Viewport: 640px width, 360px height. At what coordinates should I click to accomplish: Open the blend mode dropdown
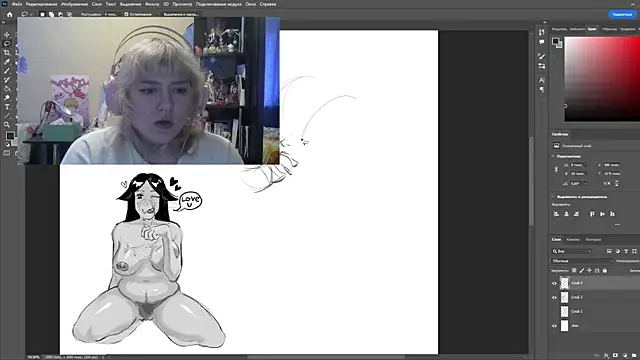pyautogui.click(x=582, y=261)
